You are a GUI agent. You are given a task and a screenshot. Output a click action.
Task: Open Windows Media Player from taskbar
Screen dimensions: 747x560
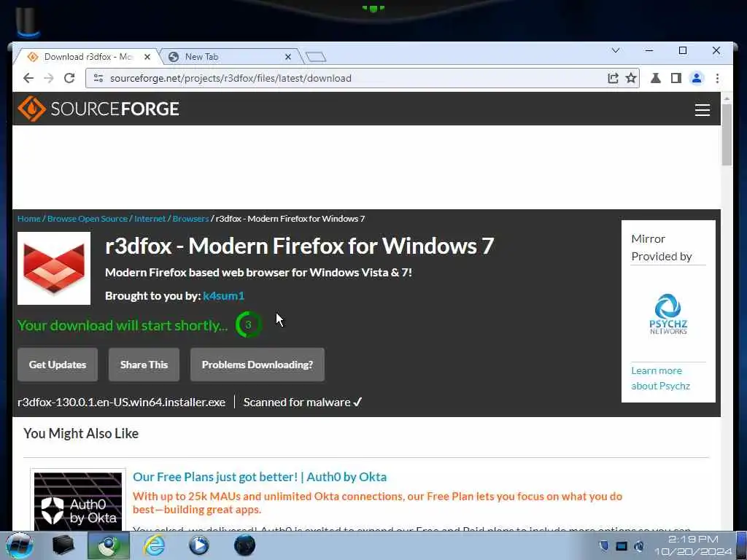[199, 545]
